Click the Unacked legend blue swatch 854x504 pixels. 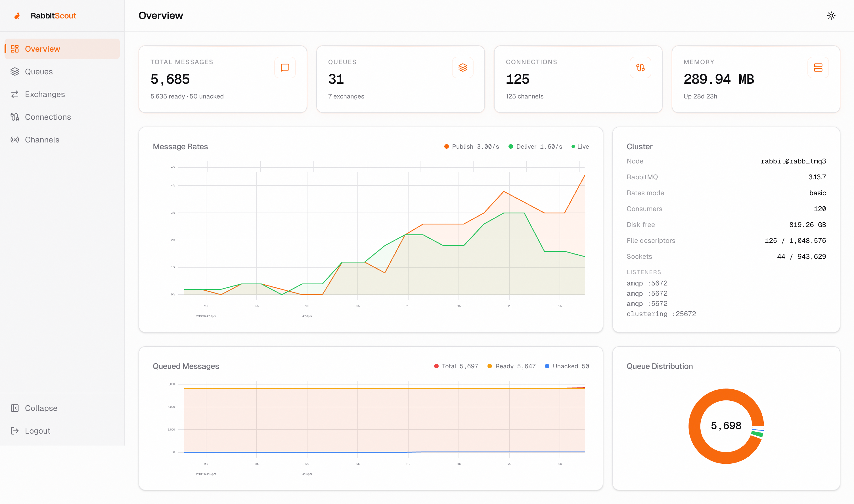tap(547, 366)
